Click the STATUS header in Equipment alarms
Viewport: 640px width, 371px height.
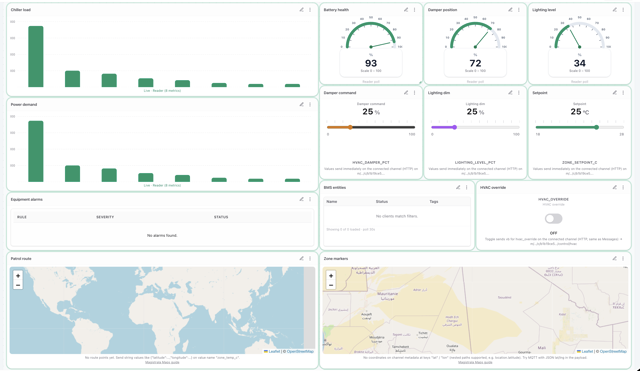pyautogui.click(x=221, y=217)
